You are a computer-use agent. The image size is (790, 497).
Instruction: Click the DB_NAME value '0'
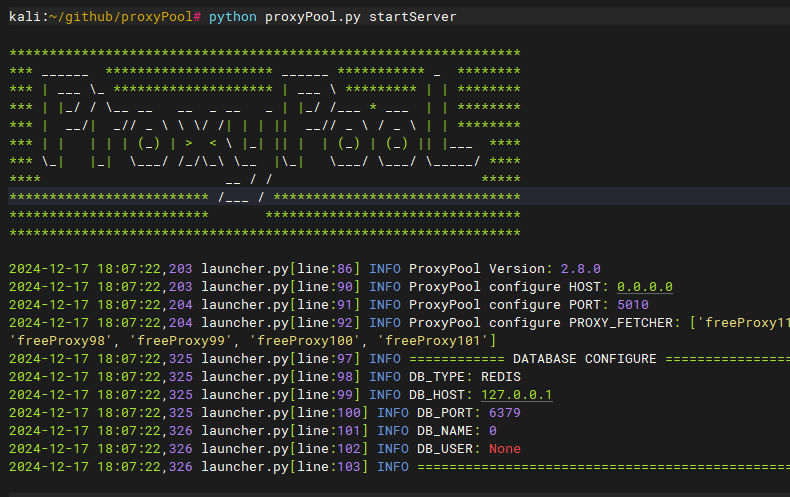pos(493,431)
